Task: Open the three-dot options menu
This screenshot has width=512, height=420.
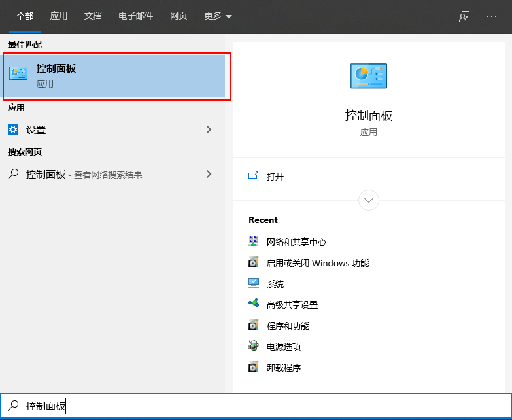Action: [x=492, y=16]
